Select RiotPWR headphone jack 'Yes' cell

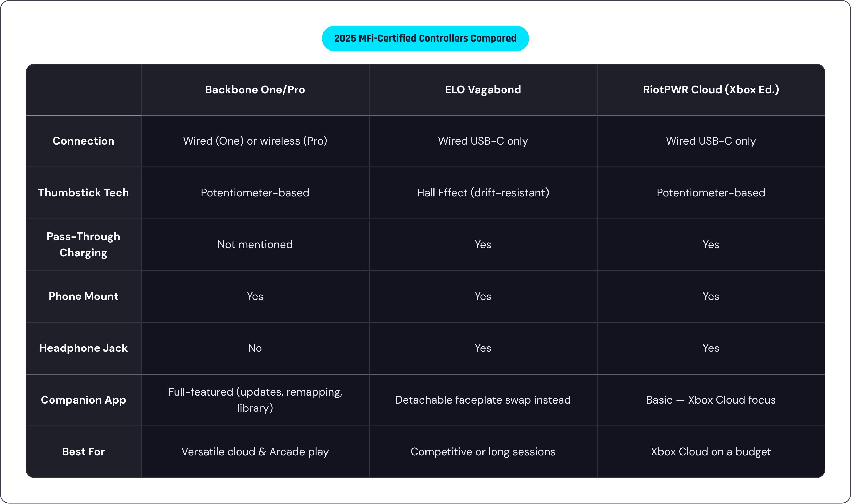point(711,348)
